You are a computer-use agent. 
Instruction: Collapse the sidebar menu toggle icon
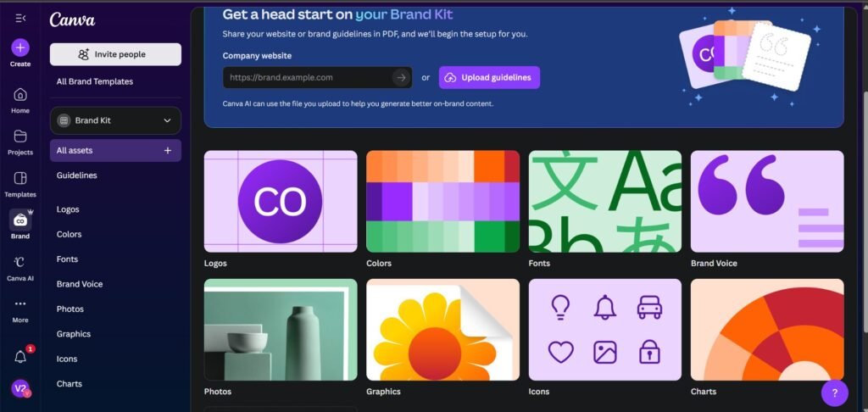pyautogui.click(x=20, y=18)
